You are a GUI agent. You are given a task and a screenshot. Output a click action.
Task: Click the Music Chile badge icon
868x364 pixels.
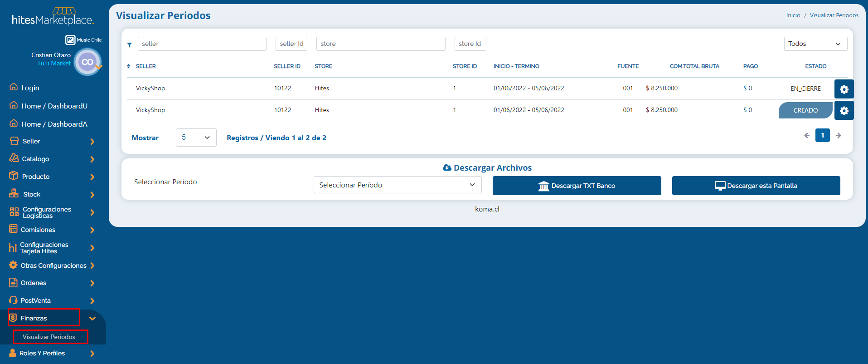70,40
